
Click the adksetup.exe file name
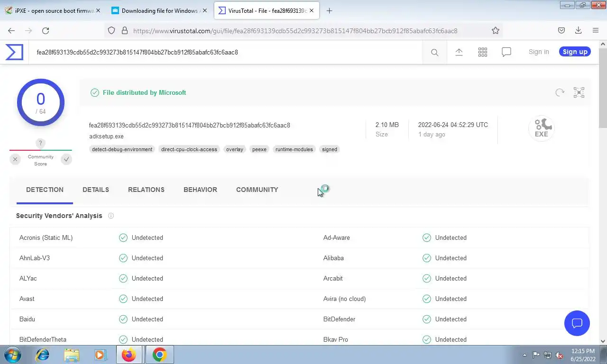(x=106, y=136)
